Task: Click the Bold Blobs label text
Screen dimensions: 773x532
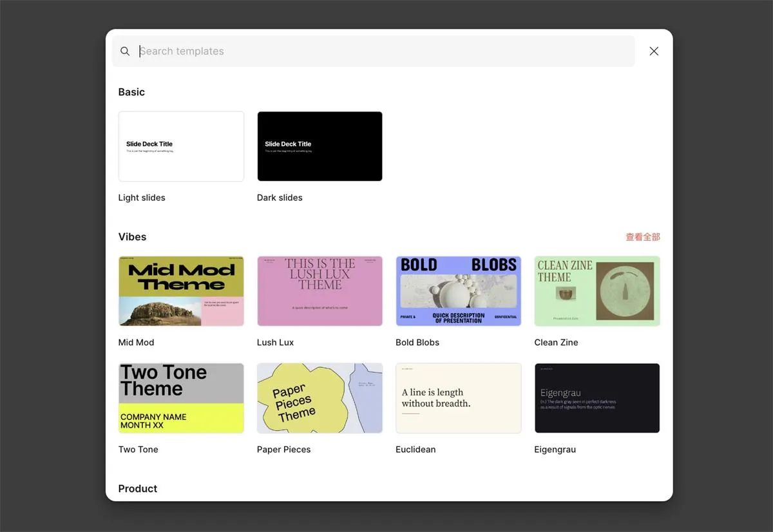Action: click(417, 343)
